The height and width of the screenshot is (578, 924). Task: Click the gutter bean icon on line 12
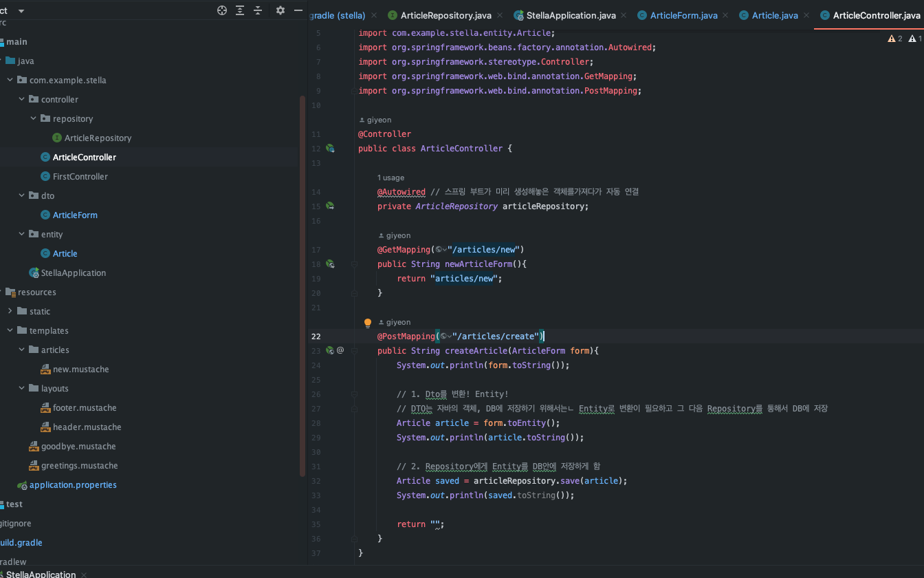330,148
